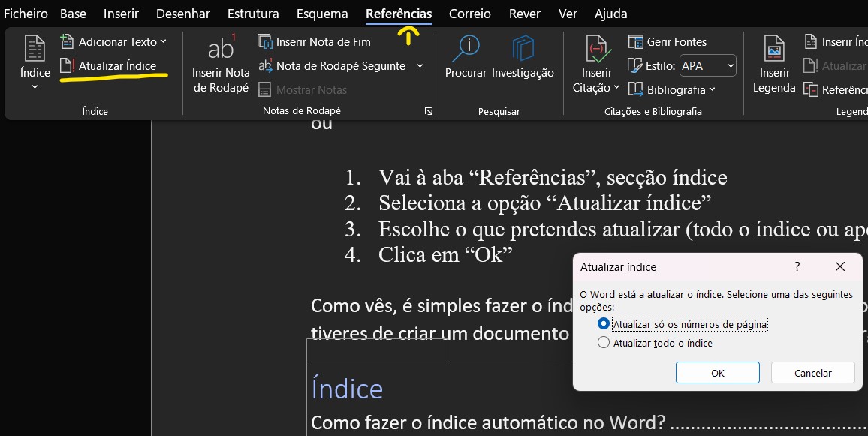Click Inserir Índice in the Legendas group
Screen dimensions: 868x436
tap(839, 41)
